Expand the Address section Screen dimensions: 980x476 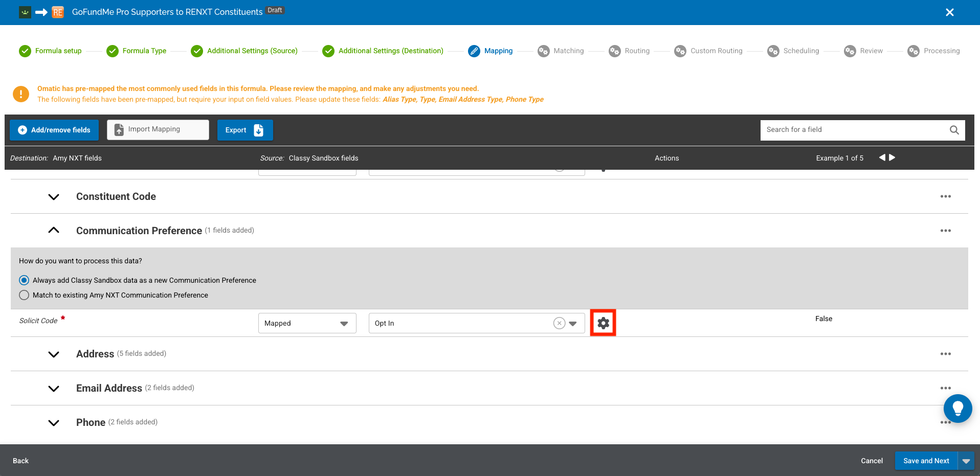pos(54,354)
